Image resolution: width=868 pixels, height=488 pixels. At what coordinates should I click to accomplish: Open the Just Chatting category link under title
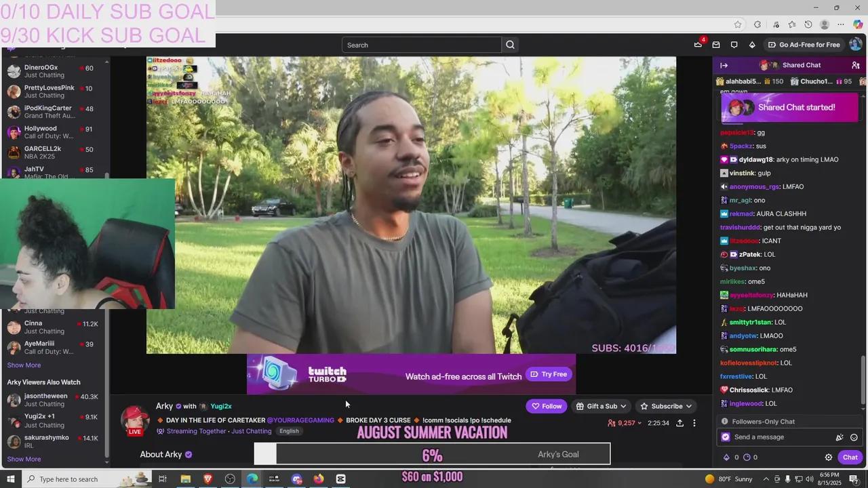tap(250, 431)
